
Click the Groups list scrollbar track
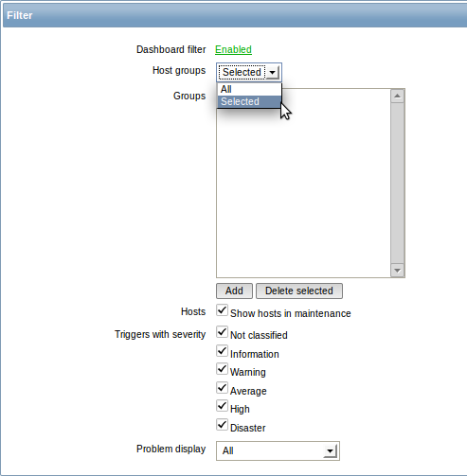point(397,183)
